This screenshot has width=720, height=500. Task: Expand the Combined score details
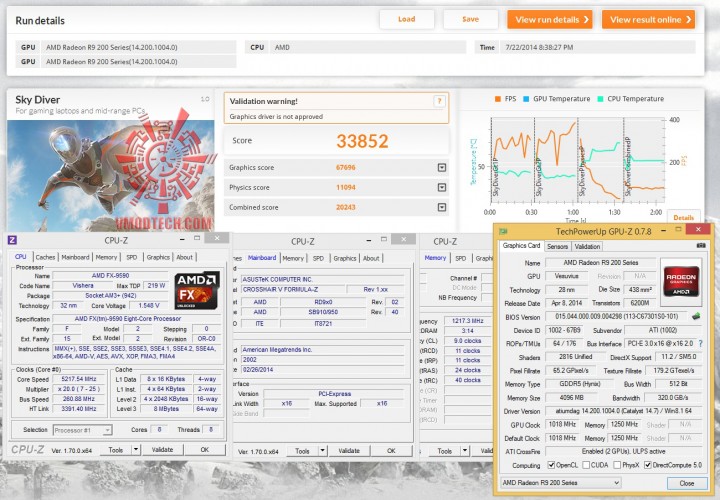pos(442,208)
